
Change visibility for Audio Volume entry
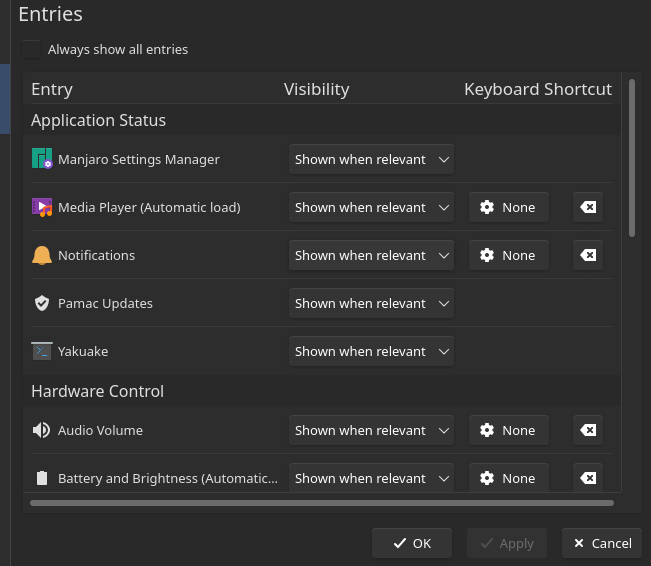tap(371, 430)
